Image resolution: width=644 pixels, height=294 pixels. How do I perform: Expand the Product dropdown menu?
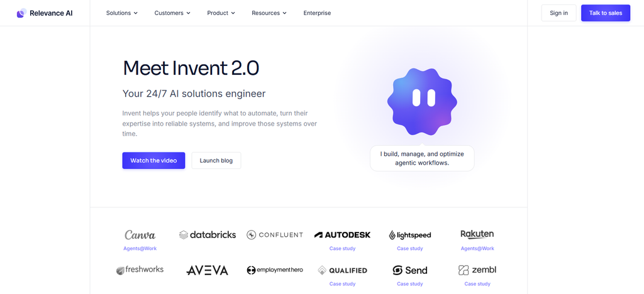point(221,13)
